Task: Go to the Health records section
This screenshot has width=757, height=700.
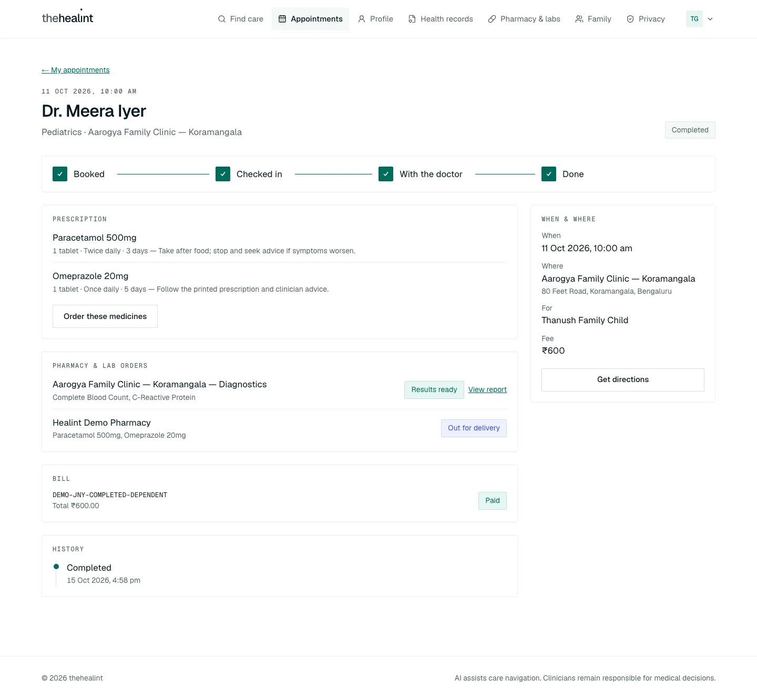Action: tap(441, 19)
